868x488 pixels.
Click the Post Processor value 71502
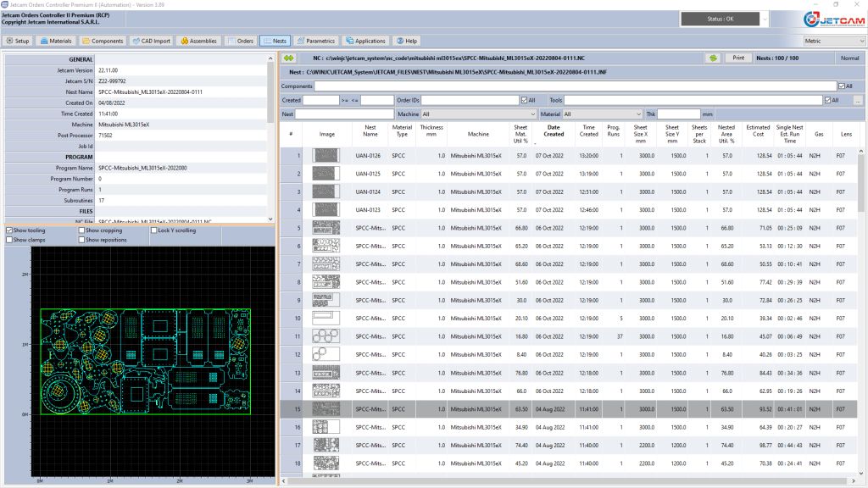[105, 136]
